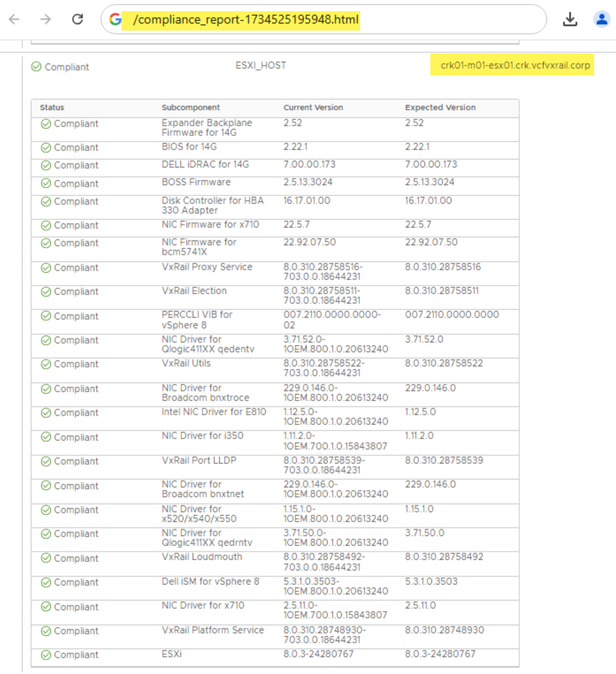The image size is (616, 674).
Task: Click the checkmark icon in BOSS Firmware row
Action: pyautogui.click(x=46, y=184)
